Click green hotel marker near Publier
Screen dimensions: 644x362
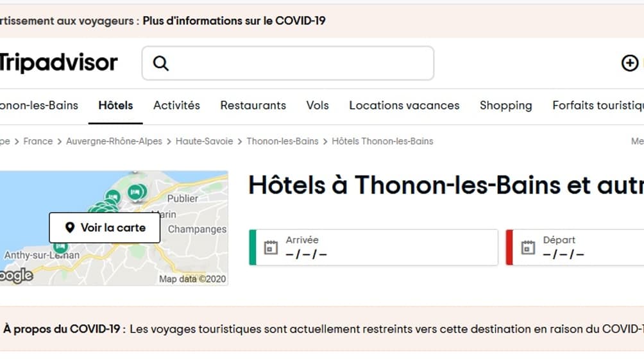135,191
